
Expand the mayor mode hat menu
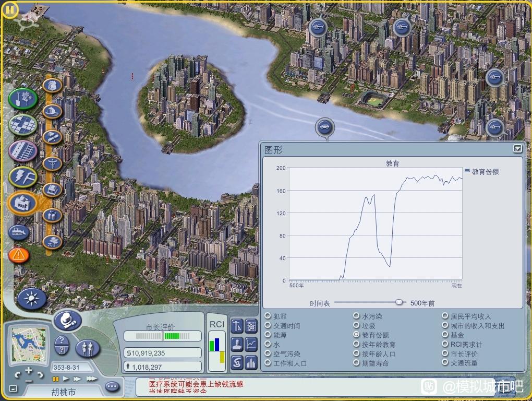pos(67,320)
